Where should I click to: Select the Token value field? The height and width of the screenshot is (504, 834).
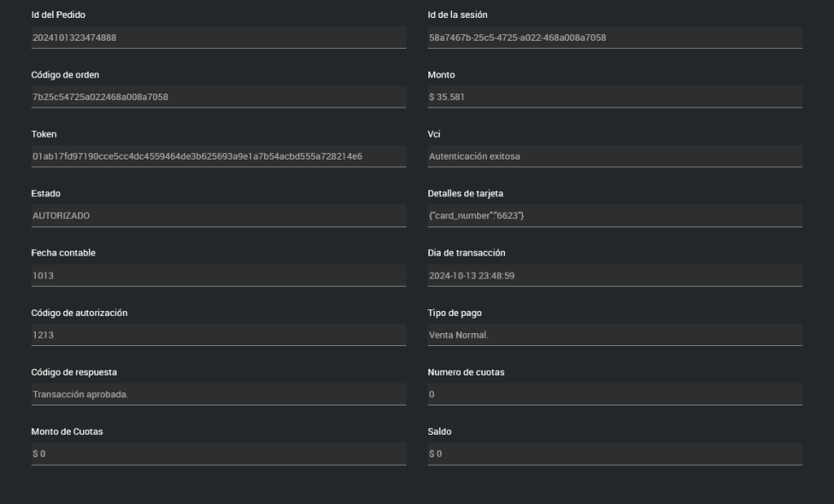tap(218, 156)
